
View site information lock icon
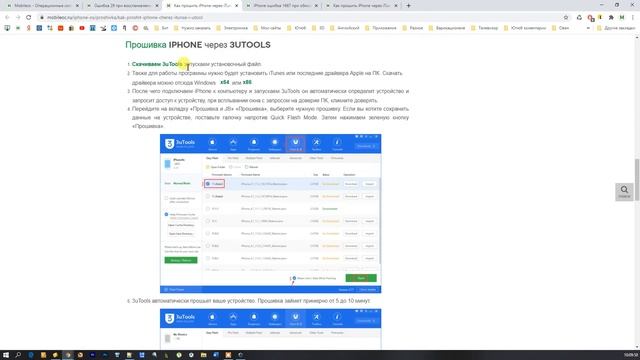click(x=42, y=18)
